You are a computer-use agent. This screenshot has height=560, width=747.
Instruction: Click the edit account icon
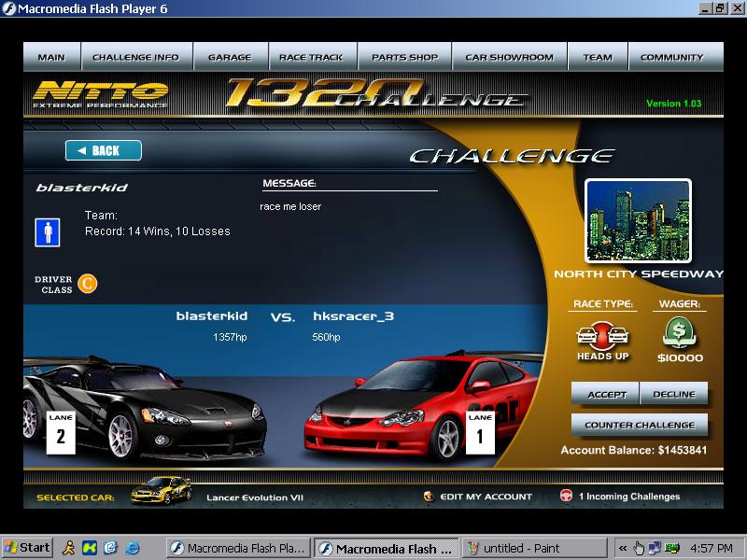click(x=429, y=497)
